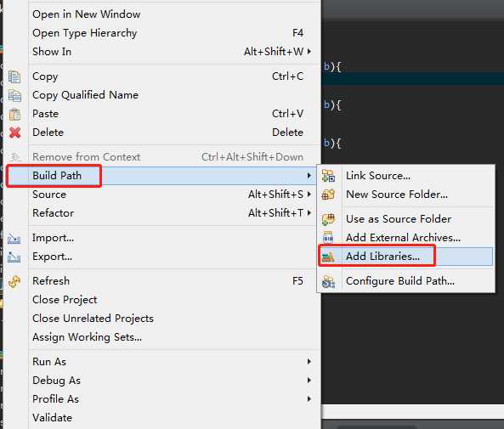Click the Paste clipboard icon
The image size is (504, 429).
point(14,114)
